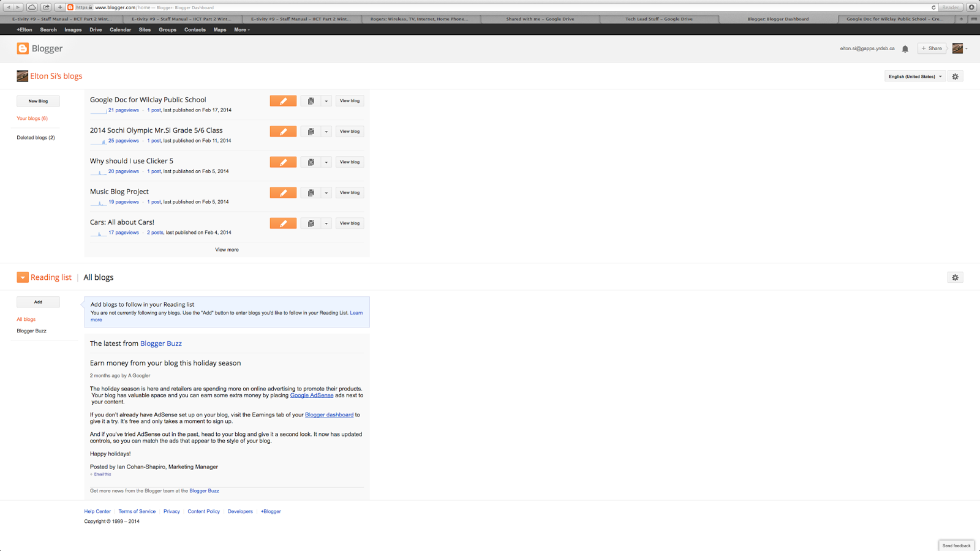Click the browser forward arrow
The height and width of the screenshot is (551, 980).
(18, 7)
